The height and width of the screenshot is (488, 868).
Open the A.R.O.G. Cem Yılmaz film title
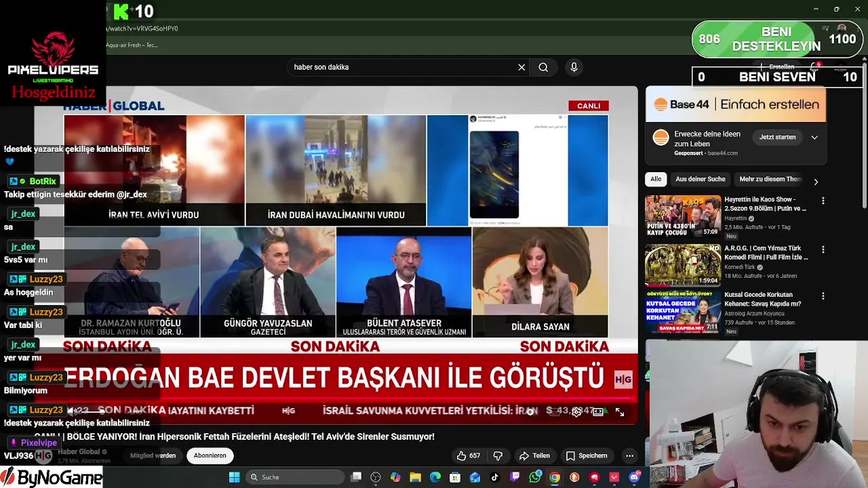point(766,253)
